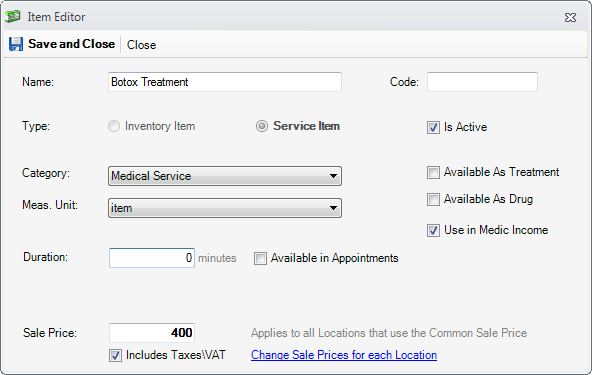Click the Close toolbar item
The image size is (592, 375).
(141, 45)
